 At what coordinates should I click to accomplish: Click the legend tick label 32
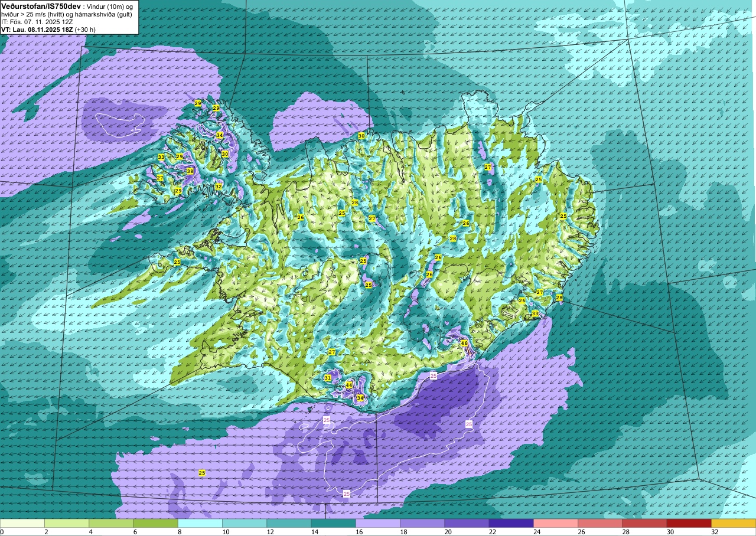pyautogui.click(x=715, y=532)
